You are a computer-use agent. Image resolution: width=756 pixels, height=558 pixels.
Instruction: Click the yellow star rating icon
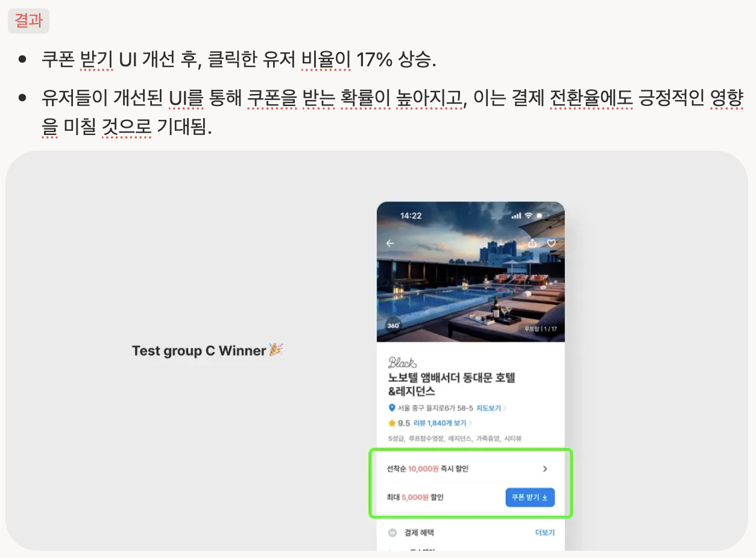tap(392, 423)
